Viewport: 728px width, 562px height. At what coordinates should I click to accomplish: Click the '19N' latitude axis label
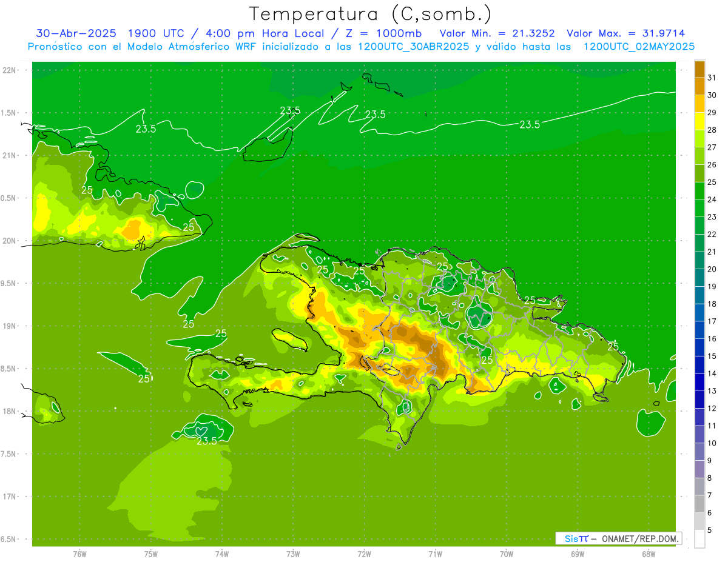[x=9, y=326]
